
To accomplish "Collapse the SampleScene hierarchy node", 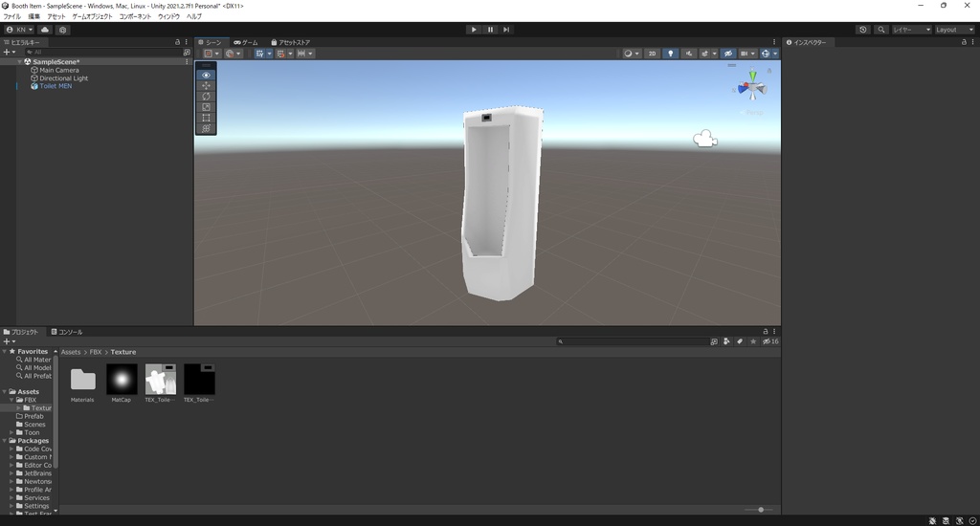I will point(20,62).
